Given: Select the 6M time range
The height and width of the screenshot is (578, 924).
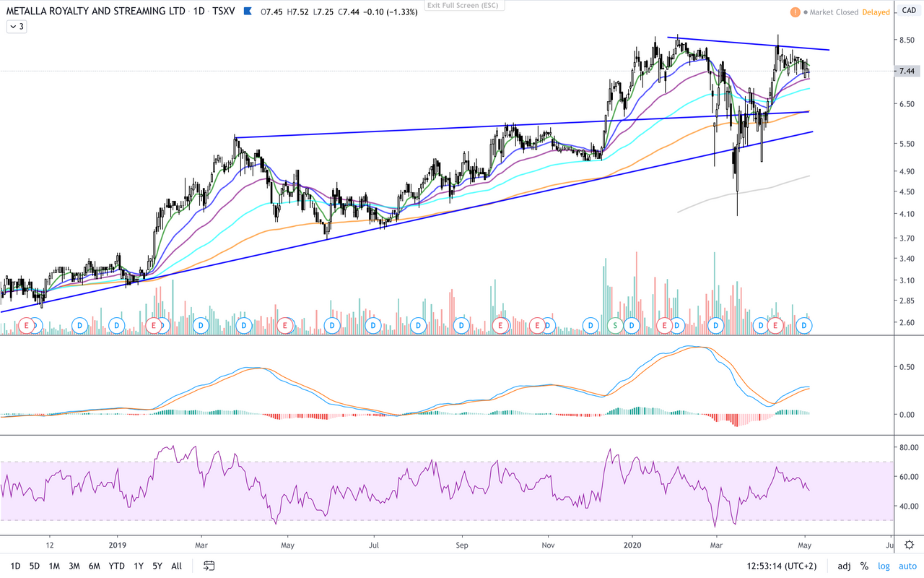Looking at the screenshot, I should 94,566.
